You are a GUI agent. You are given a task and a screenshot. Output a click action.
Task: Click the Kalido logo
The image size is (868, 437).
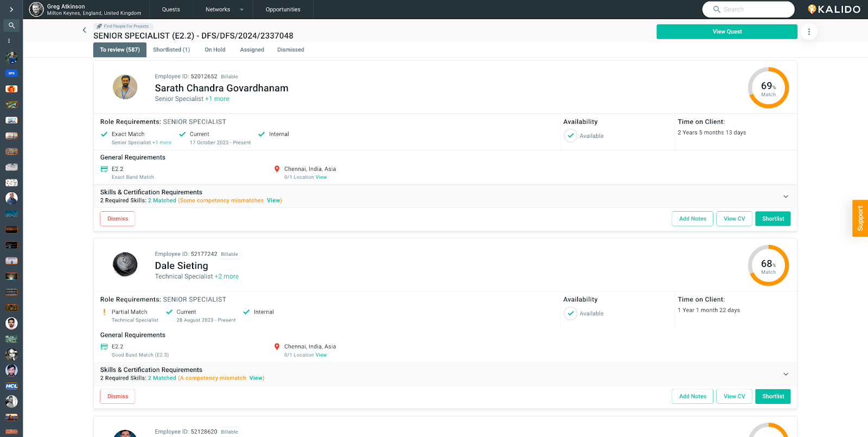pyautogui.click(x=834, y=9)
